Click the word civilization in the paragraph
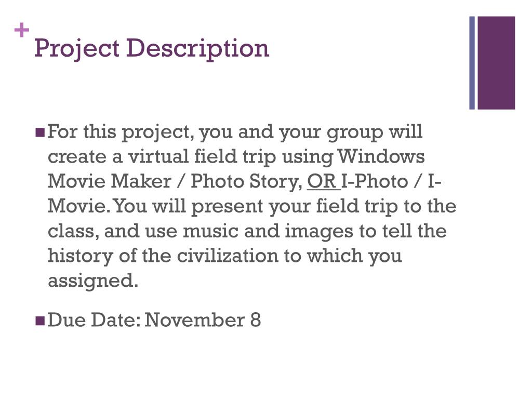This screenshot has width=532, height=399. click(228, 256)
